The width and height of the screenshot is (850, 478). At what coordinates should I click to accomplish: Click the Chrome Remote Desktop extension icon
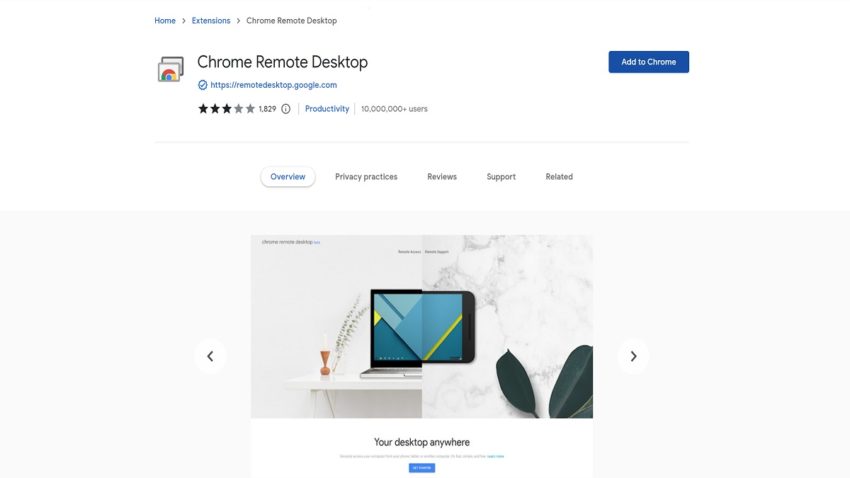tap(171, 69)
